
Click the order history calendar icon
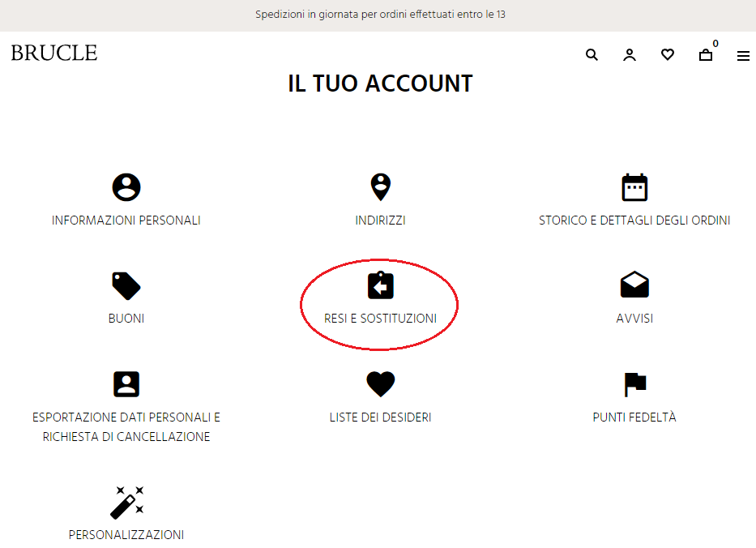(x=634, y=187)
